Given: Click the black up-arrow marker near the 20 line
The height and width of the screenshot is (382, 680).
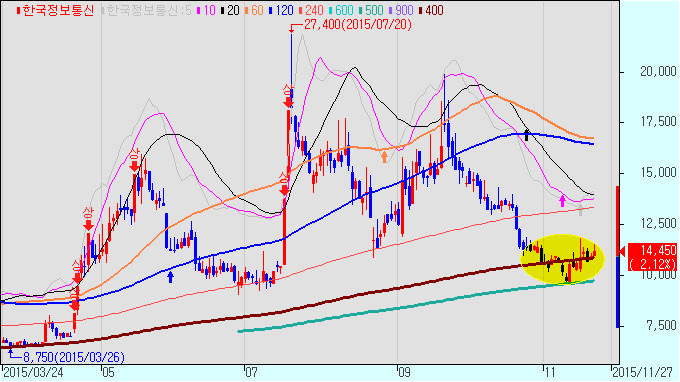Looking at the screenshot, I should 526,135.
